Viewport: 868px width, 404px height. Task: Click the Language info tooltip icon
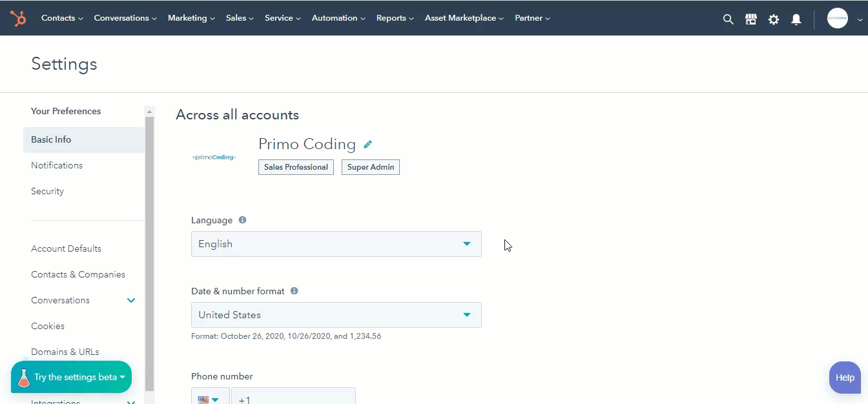coord(242,219)
